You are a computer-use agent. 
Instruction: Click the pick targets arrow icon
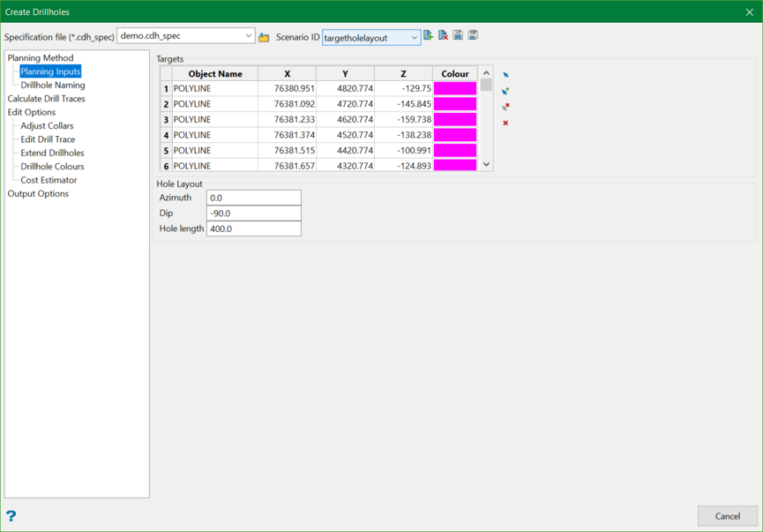[x=505, y=75]
